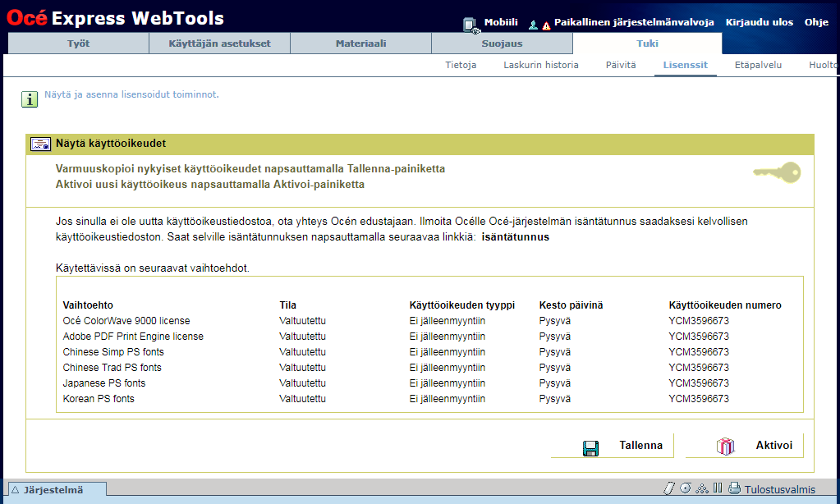Open the Ohje help link
840x504 pixels.
pyautogui.click(x=816, y=22)
